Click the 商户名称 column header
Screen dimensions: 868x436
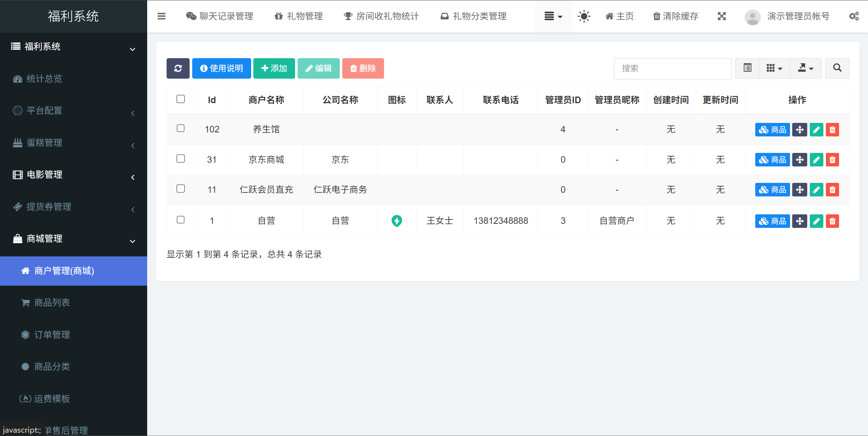266,100
